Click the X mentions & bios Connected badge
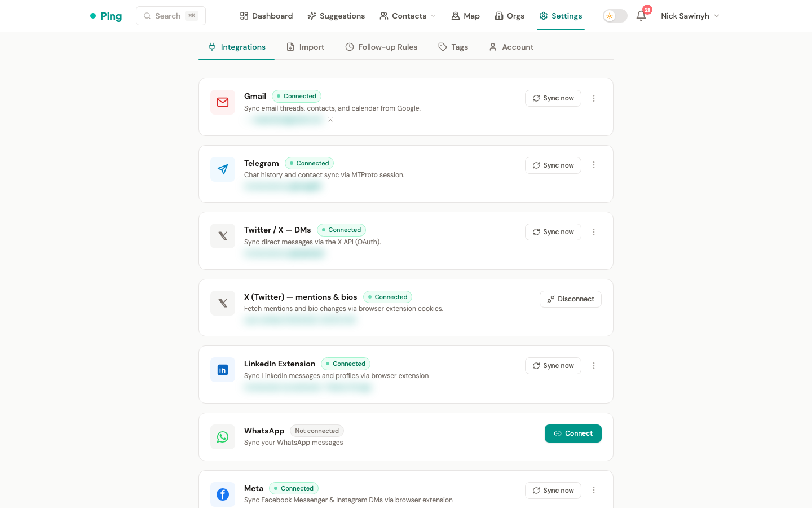Screen dimensions: 812x508 click(x=388, y=297)
